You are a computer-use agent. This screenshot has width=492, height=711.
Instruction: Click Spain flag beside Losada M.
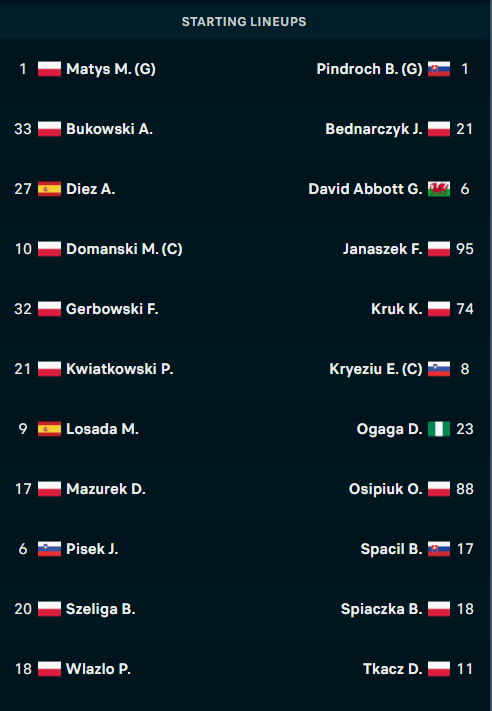click(49, 429)
